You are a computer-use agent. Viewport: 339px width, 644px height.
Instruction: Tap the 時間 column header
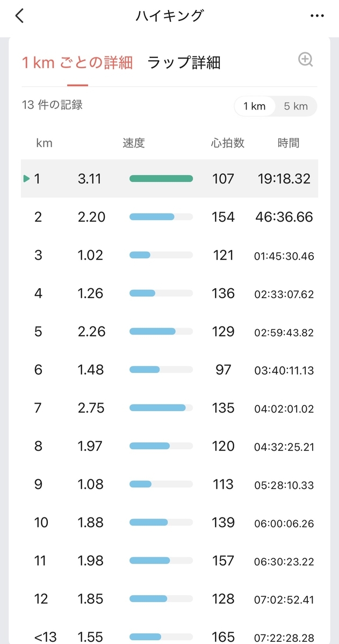(x=288, y=143)
